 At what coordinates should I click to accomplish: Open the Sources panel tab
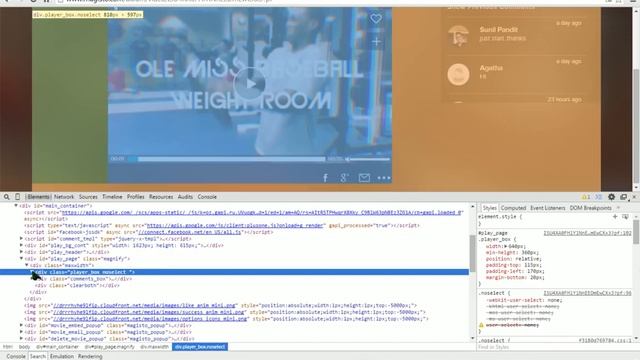pos(88,197)
